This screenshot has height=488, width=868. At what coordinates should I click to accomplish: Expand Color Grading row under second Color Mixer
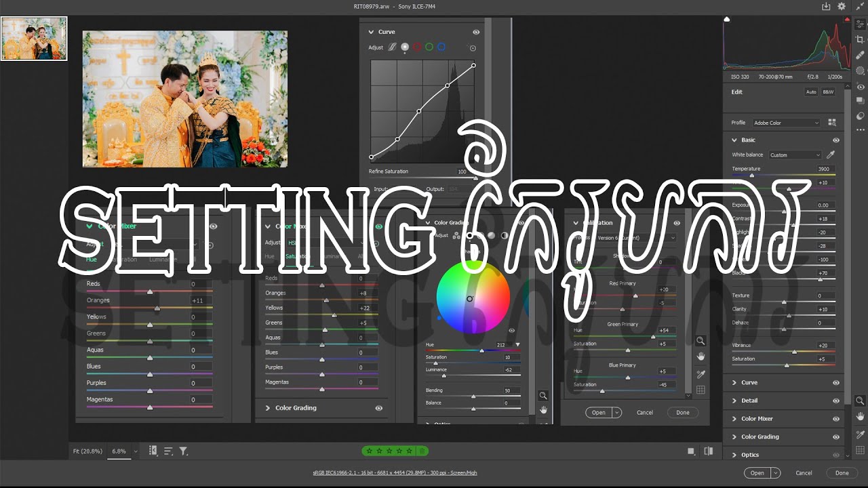[x=269, y=408]
